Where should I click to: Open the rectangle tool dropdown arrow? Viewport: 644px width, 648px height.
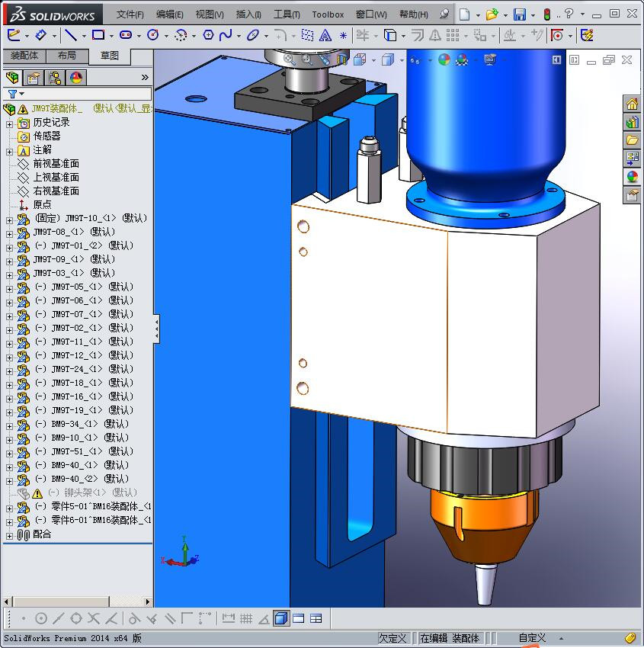tap(111, 36)
